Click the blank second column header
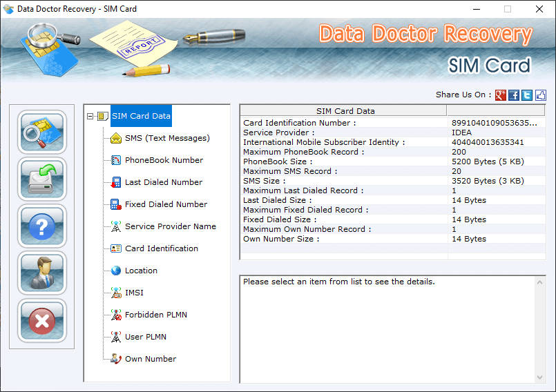Screen dimensions: 556x392 click(x=496, y=111)
